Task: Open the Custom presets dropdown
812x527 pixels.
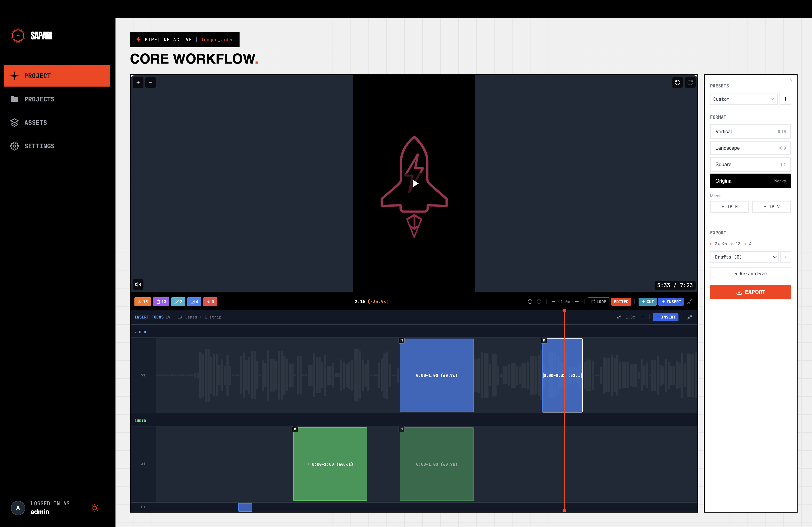Action: coord(744,99)
